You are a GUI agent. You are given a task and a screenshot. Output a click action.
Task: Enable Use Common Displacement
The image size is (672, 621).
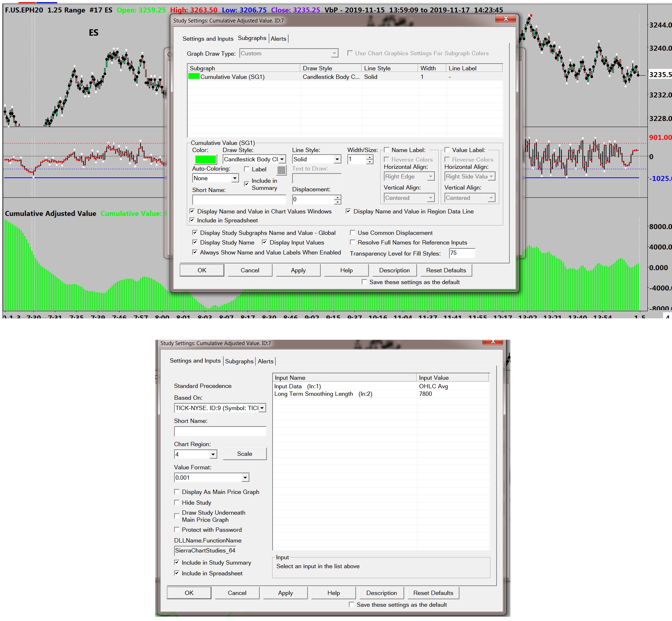(x=352, y=233)
